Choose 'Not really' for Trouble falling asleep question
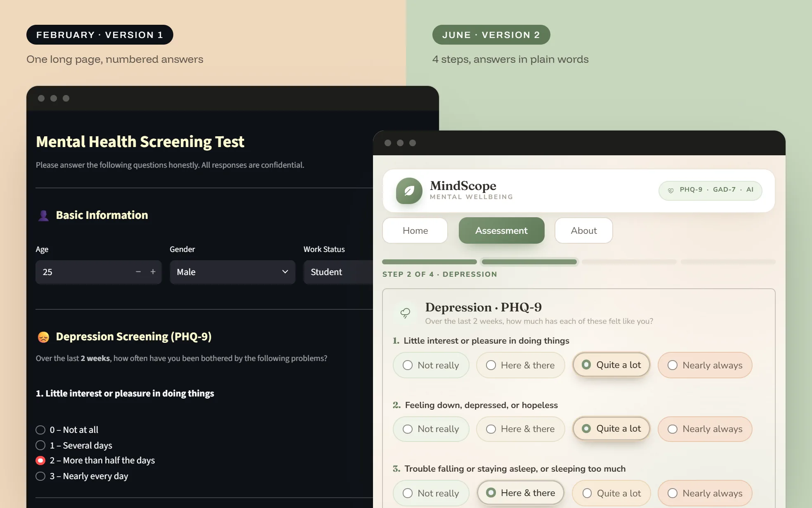 pyautogui.click(x=431, y=493)
